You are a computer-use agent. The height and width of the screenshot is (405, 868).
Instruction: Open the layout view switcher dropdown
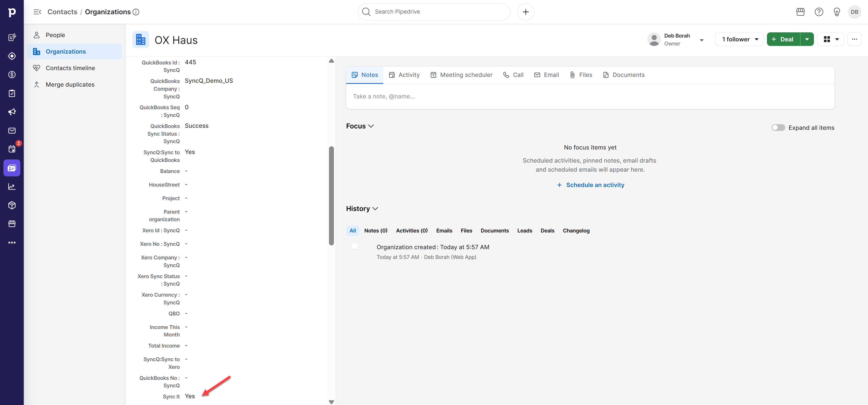click(x=831, y=39)
